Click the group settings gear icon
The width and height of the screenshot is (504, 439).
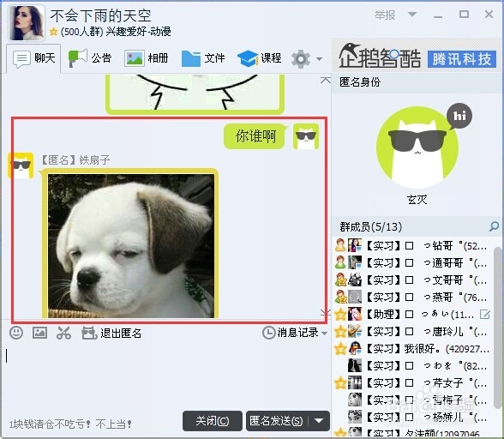pos(301,59)
